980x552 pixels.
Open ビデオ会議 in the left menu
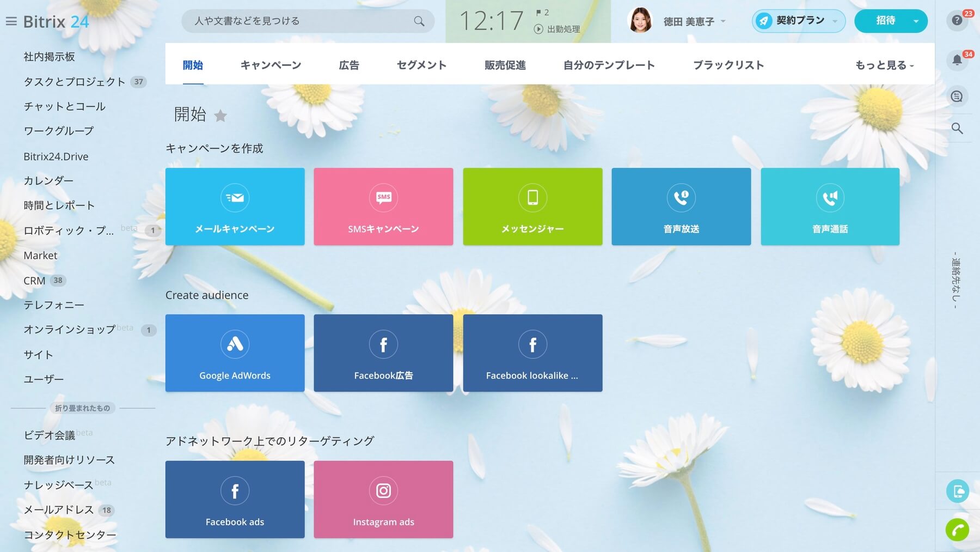(49, 435)
